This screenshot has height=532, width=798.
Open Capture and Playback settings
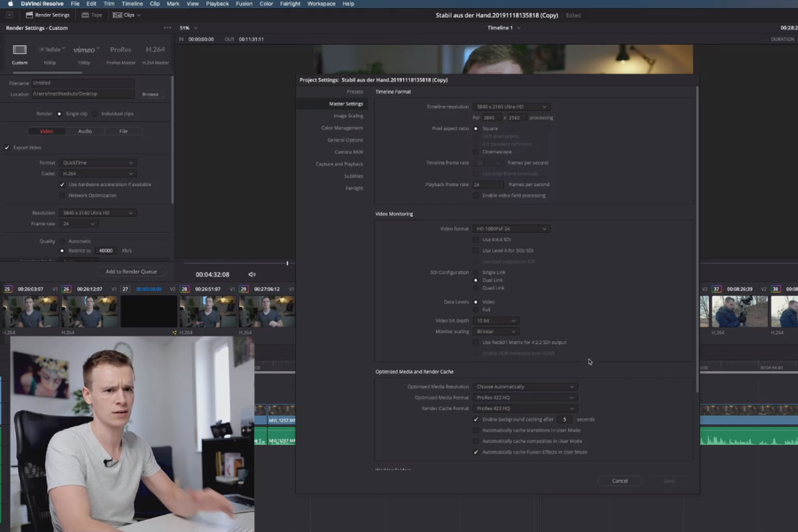tap(340, 164)
